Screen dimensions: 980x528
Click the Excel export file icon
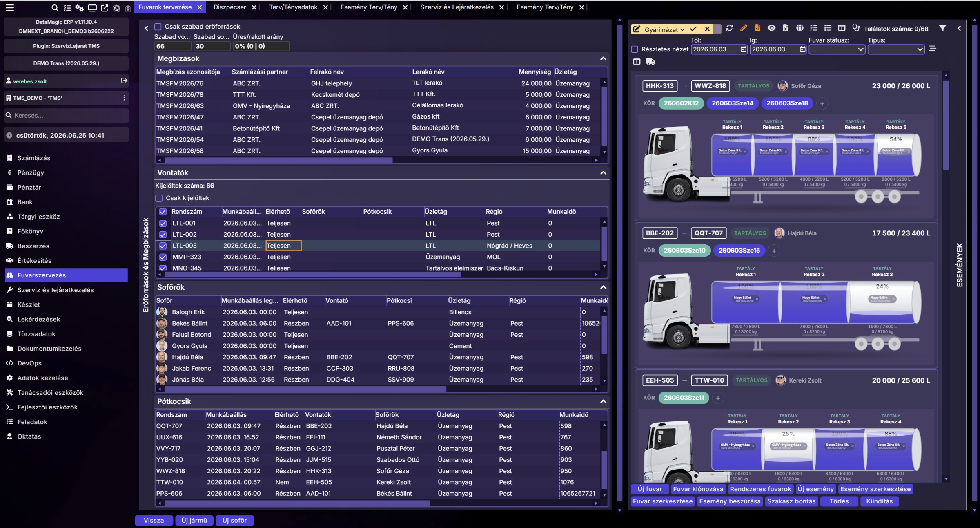tap(785, 28)
